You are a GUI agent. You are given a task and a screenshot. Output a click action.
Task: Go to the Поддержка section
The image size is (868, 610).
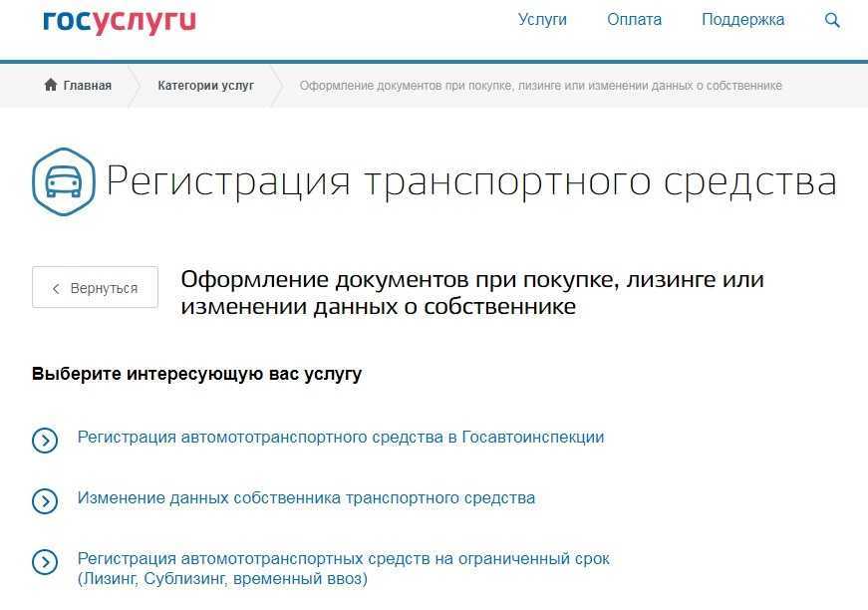(742, 20)
